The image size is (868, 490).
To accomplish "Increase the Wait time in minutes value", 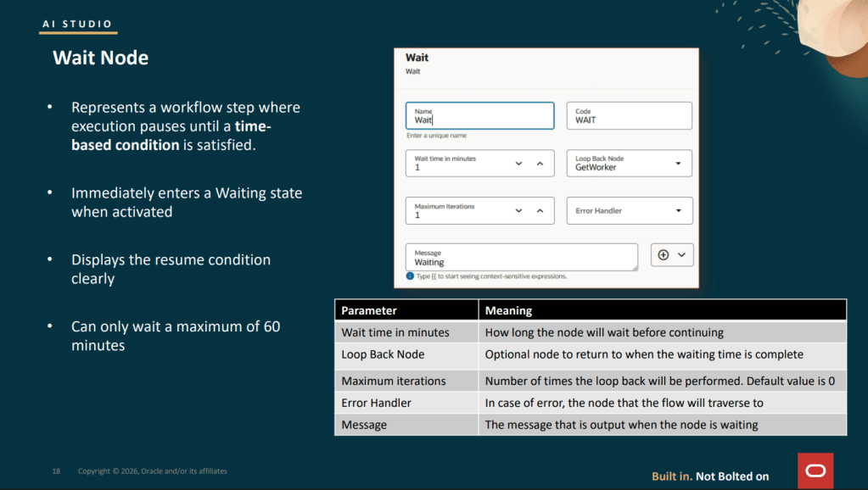I will click(539, 164).
